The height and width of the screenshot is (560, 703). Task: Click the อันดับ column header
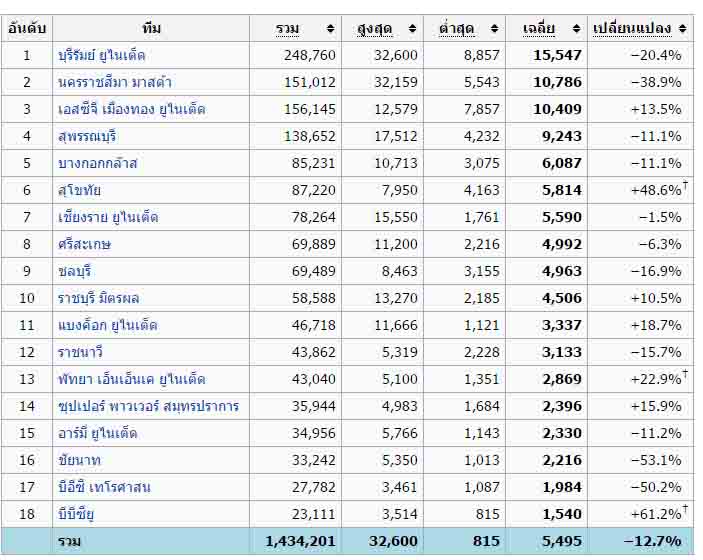(27, 29)
